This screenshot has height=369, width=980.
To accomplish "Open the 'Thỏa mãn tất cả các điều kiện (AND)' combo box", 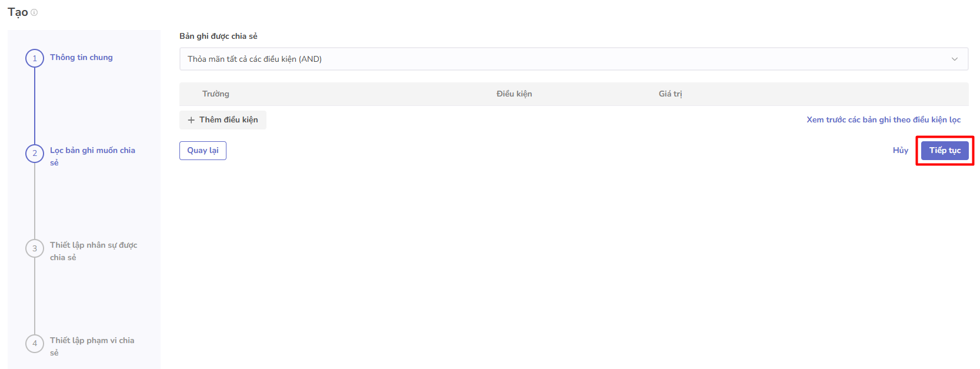I will (x=574, y=59).
